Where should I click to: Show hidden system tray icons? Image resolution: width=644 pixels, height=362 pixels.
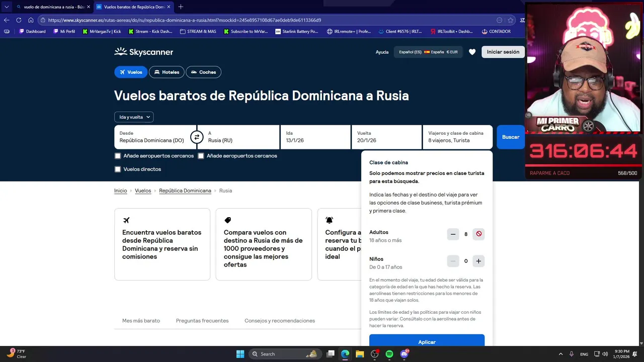click(x=560, y=354)
